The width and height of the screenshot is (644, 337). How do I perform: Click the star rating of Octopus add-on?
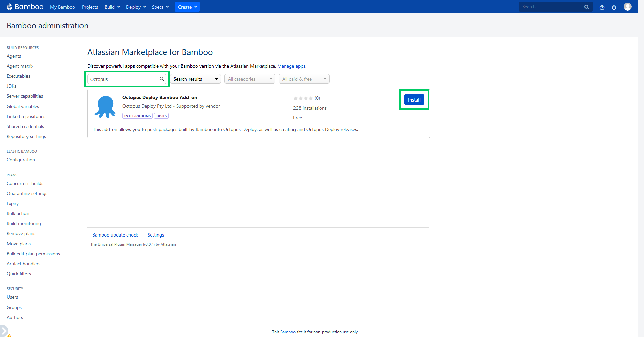[x=303, y=98]
